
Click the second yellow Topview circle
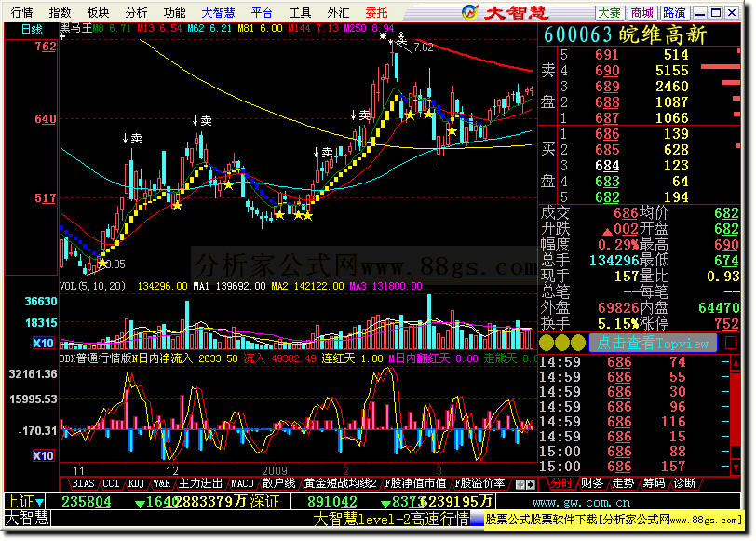[562, 343]
